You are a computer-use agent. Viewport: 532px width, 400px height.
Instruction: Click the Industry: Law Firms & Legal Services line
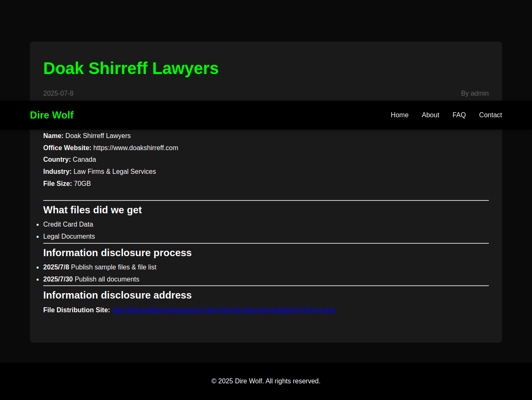pyautogui.click(x=99, y=172)
